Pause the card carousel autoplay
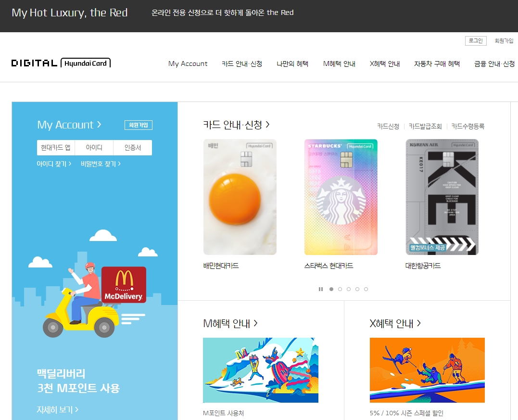Image resolution: width=518 pixels, height=420 pixels. (x=321, y=289)
